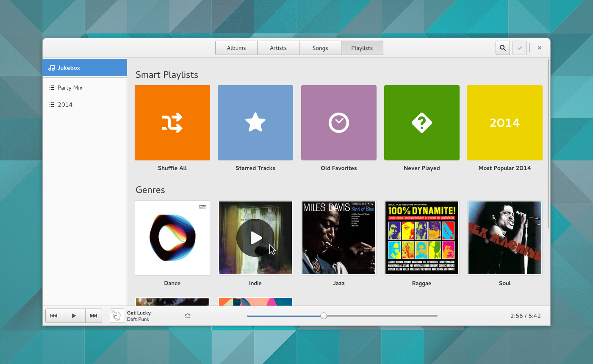The height and width of the screenshot is (364, 593).
Task: Open the Starred Tracks star tile
Action: point(255,123)
